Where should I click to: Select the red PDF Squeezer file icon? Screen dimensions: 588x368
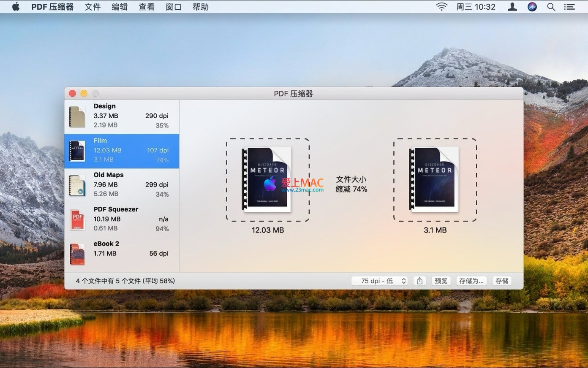pos(77,220)
